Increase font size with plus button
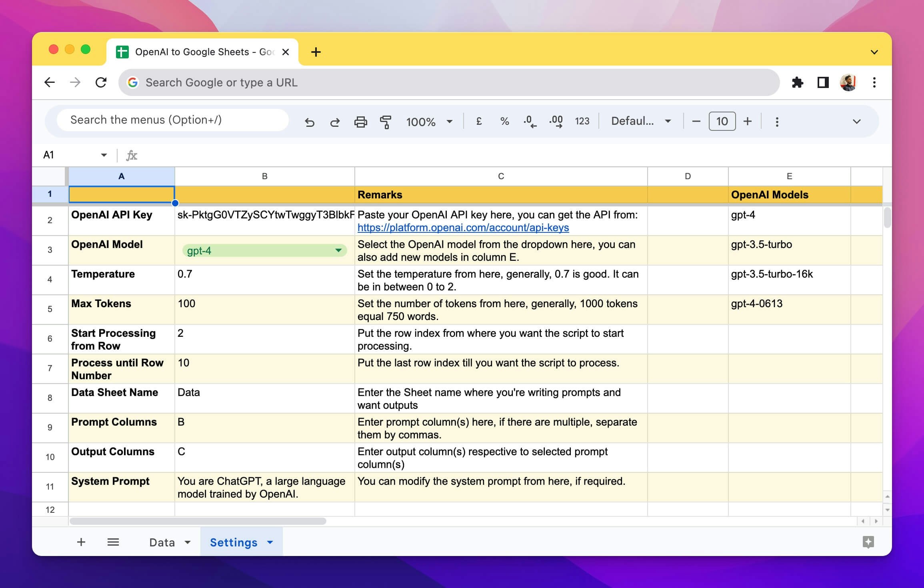 tap(747, 121)
